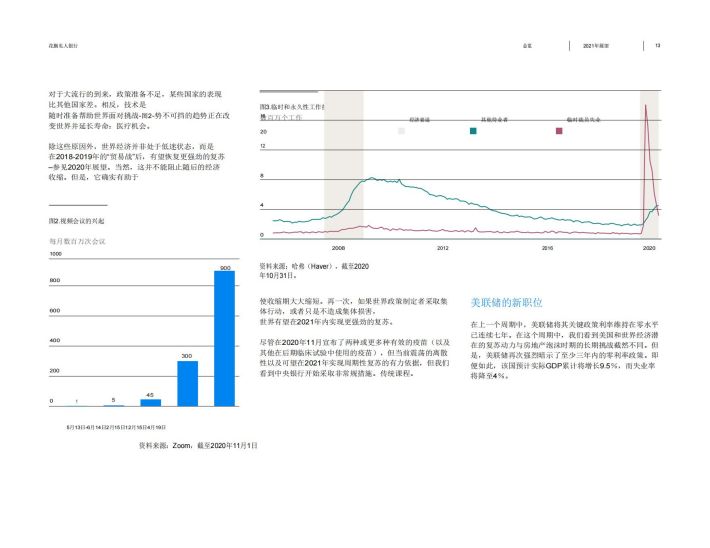Click the gray legend swatch in the jobs chart

[x=401, y=131]
